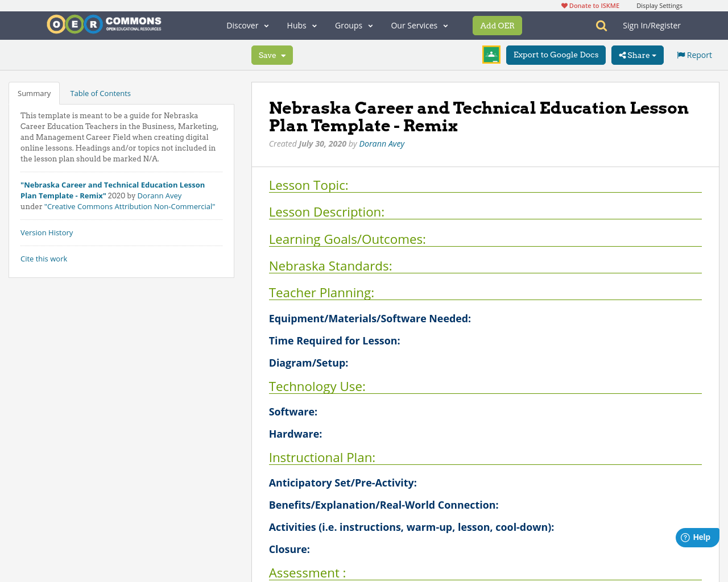Visit author Dorann Avey's profile
Viewport: 728px width, 582px height.
(381, 143)
